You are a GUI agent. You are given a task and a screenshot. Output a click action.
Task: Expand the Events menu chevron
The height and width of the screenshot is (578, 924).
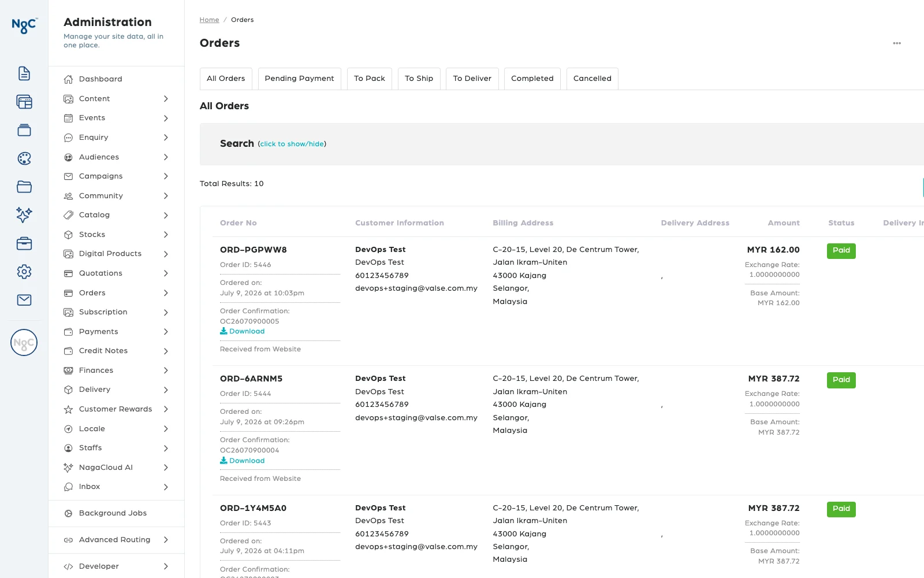(x=166, y=118)
